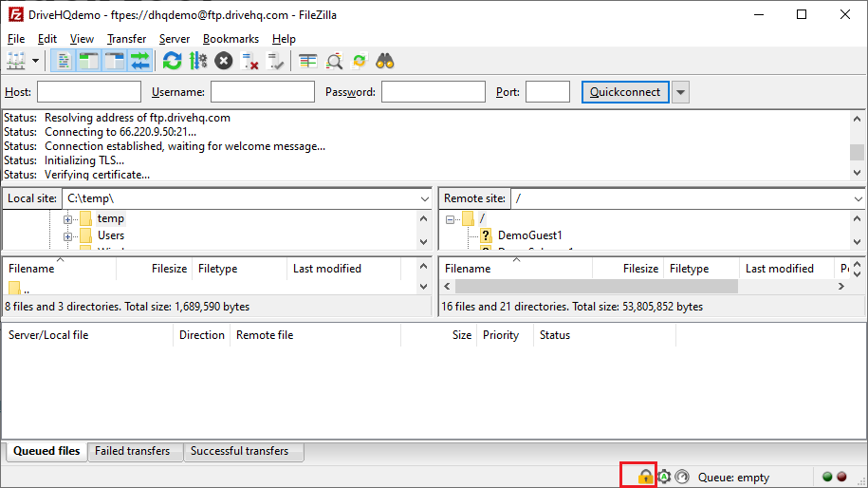The height and width of the screenshot is (488, 868).
Task: Click the speed limits gauge icon
Action: tap(682, 477)
